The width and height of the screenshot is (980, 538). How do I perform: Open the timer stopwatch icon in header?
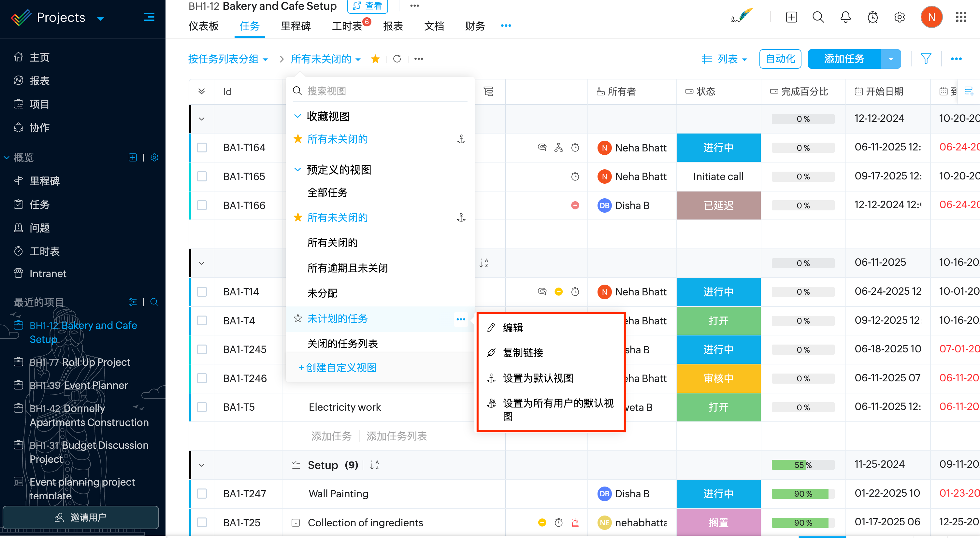tap(872, 17)
